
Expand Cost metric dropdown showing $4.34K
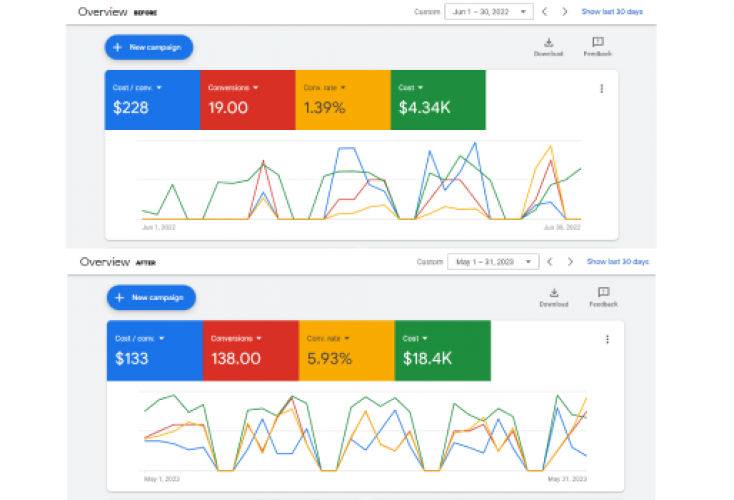pyautogui.click(x=411, y=88)
